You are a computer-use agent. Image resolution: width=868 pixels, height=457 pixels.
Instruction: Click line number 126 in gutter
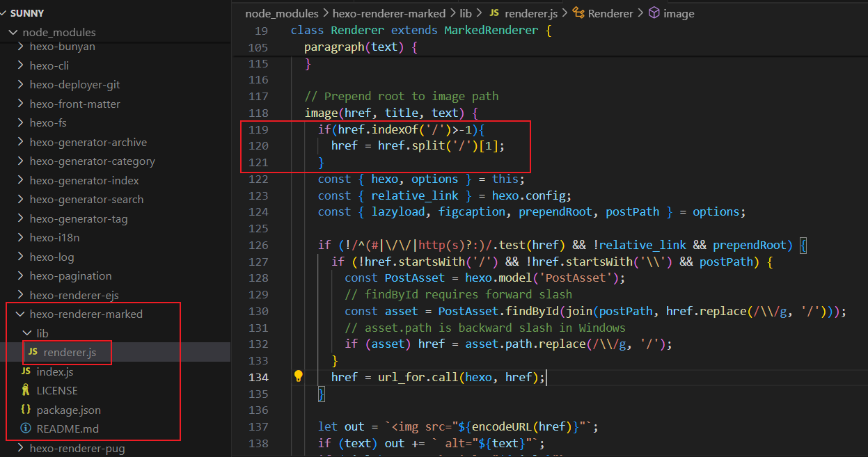258,245
